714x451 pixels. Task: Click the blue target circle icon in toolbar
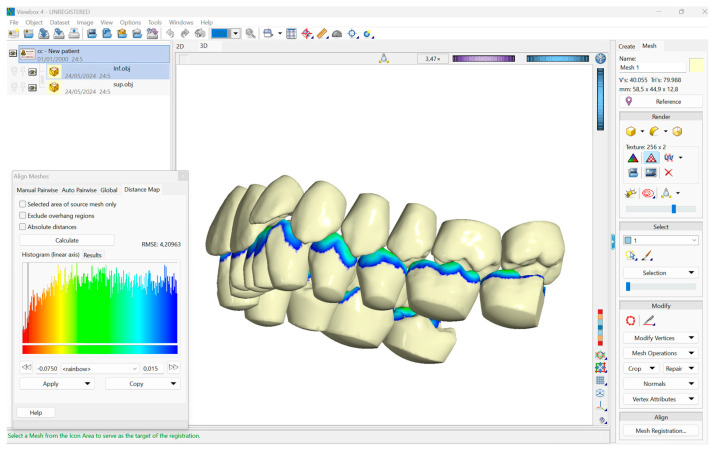click(352, 33)
